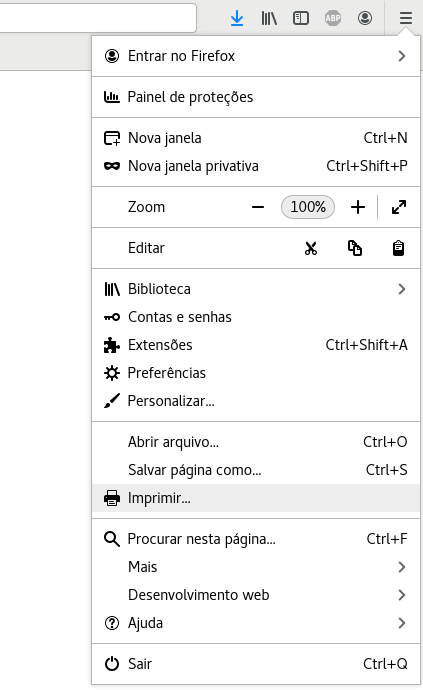The image size is (423, 690).
Task: Expand the Mais submenu
Action: 256,567
